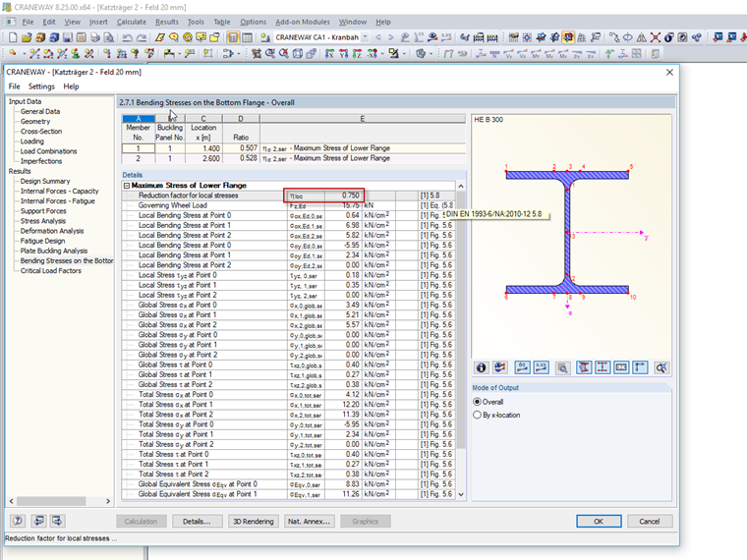Click the details table scrollbar up arrow

click(x=461, y=186)
